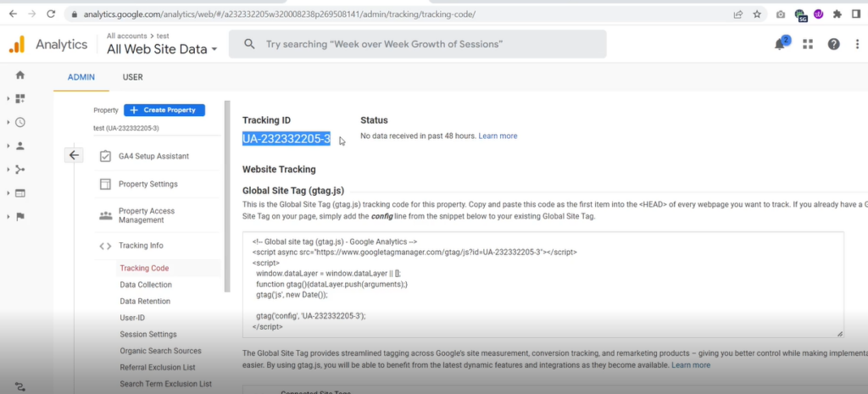Click the search magnifier icon

tap(250, 44)
